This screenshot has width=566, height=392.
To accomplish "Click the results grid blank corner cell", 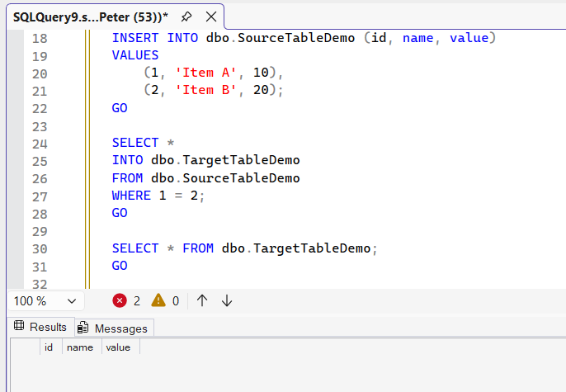I will click(25, 347).
